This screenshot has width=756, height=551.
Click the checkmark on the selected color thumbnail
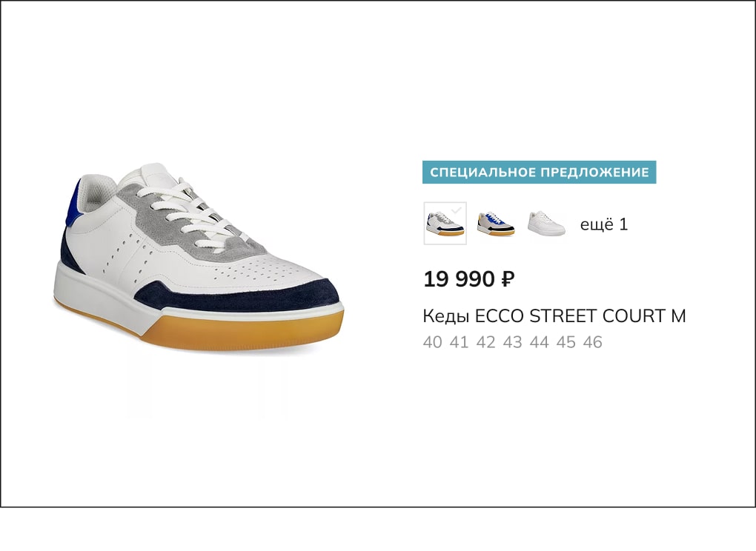tap(457, 210)
